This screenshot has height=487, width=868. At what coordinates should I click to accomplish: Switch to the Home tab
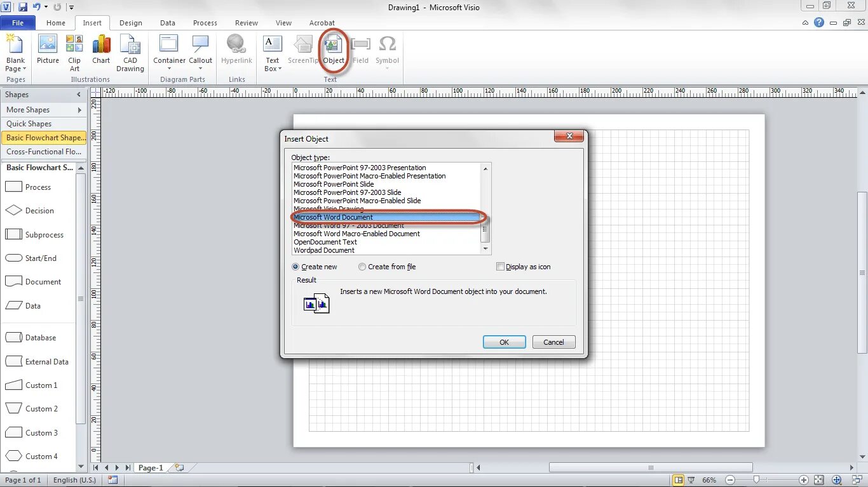[56, 23]
